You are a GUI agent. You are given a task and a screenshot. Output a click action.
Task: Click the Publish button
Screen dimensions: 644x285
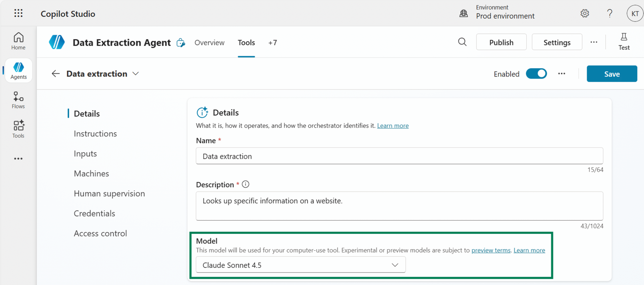tap(501, 42)
